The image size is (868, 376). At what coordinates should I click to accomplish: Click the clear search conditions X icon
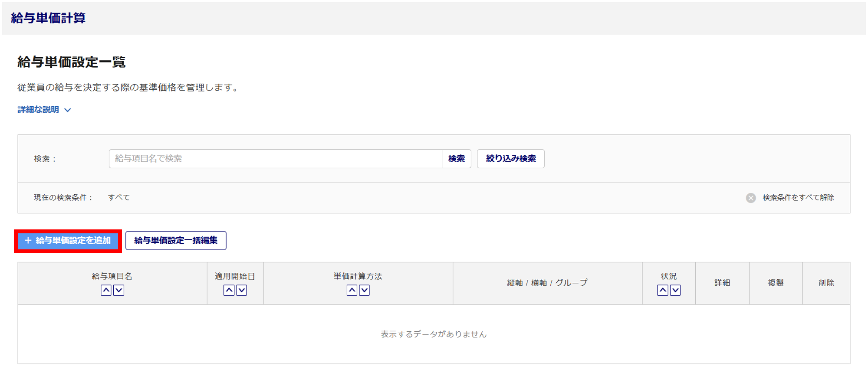point(751,198)
